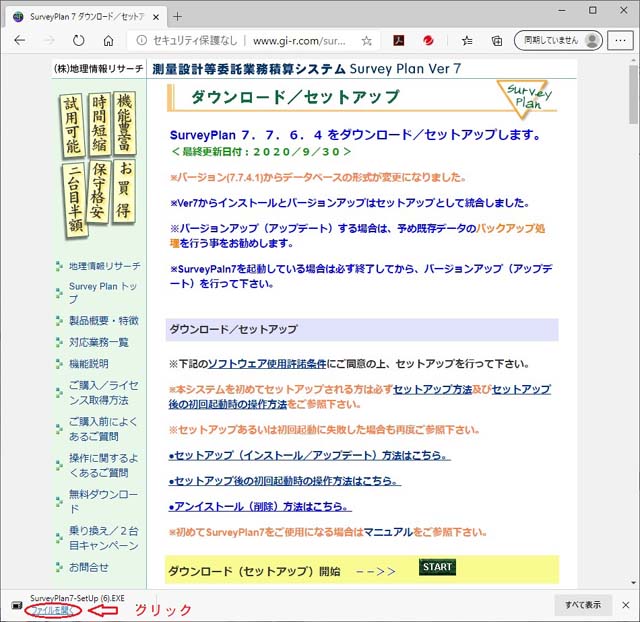Close the SurveyPlan 7 browser tab
The height and width of the screenshot is (622, 640).
[156, 17]
